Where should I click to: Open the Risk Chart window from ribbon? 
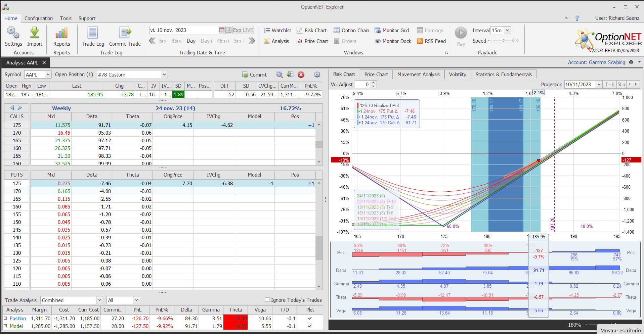pos(311,31)
